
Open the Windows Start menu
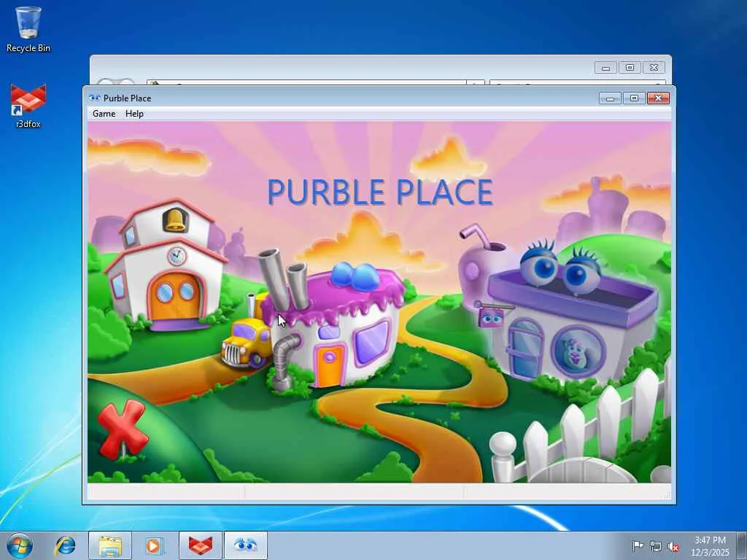point(19,545)
